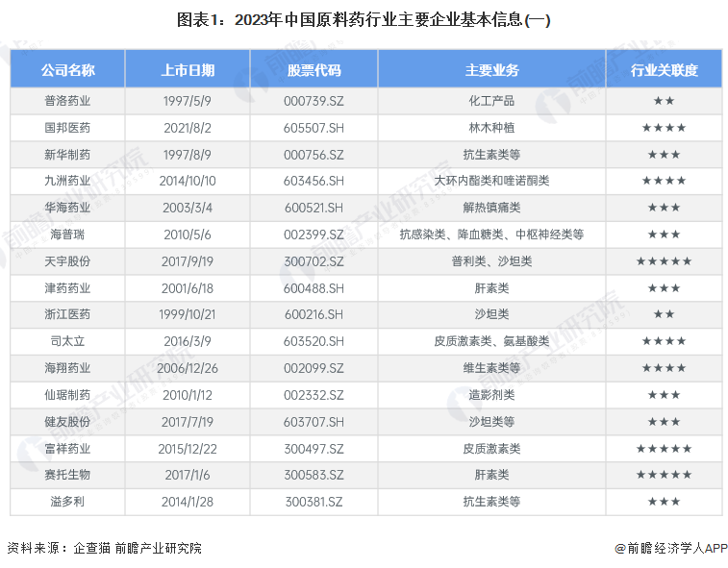Select the company name 健友股份
This screenshot has width=728, height=568.
[67, 422]
